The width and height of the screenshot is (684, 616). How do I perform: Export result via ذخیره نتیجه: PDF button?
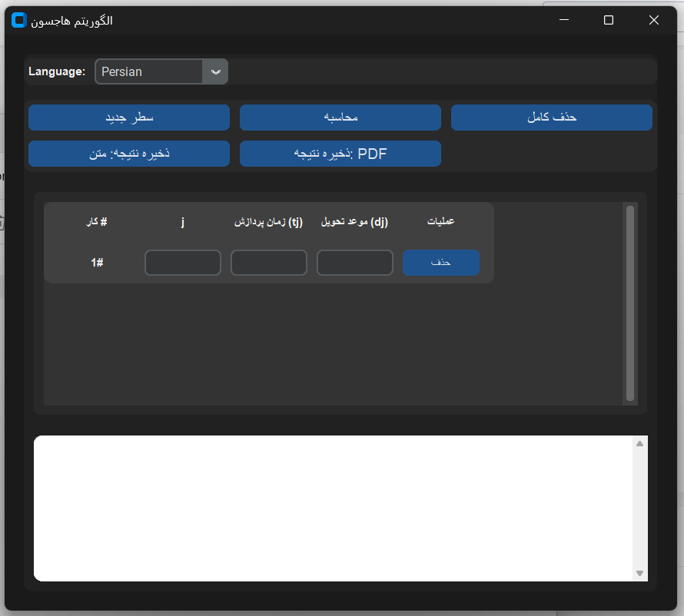[x=340, y=154]
